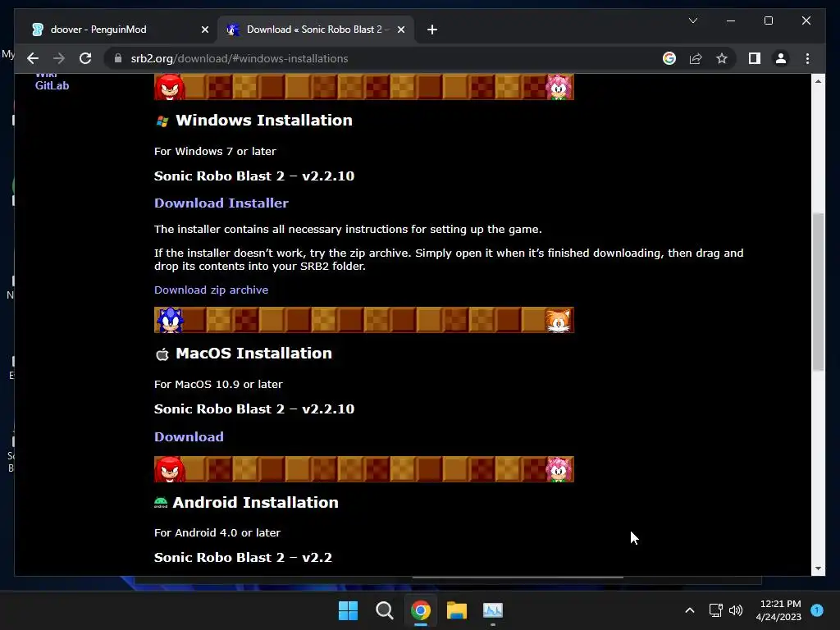
Task: Click the Android icon beside Android Installation
Action: [x=161, y=503]
